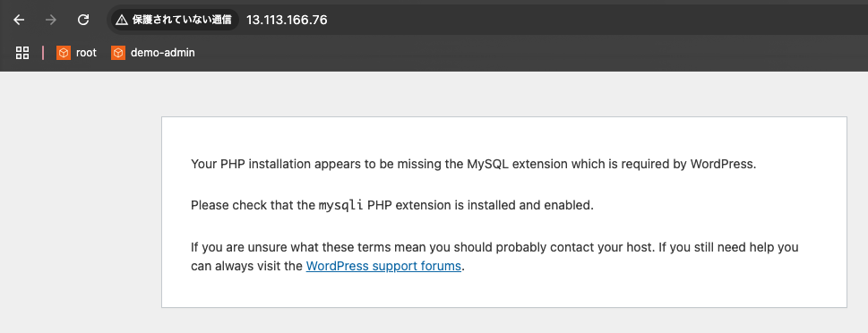
Task: Click empty bookmarks bar area right of demo-admin
Action: (x=531, y=53)
